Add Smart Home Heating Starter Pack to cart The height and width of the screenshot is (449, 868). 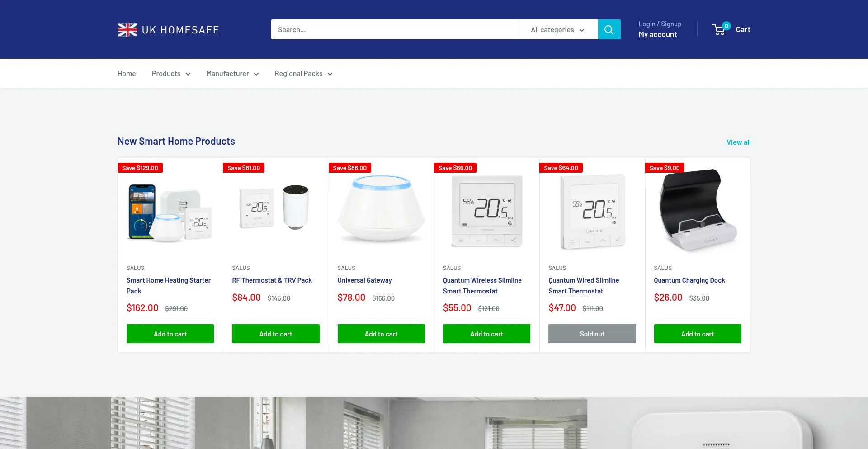(170, 334)
